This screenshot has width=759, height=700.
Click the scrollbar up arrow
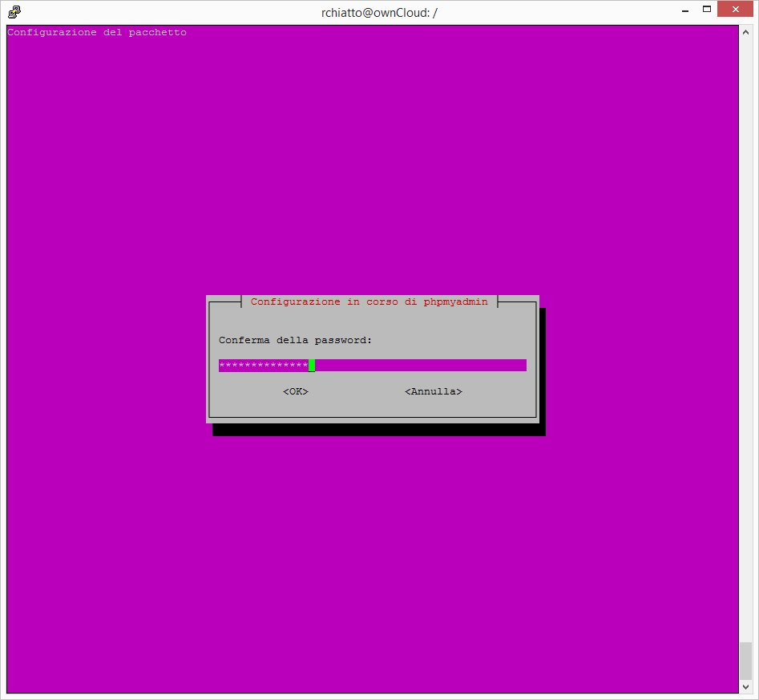[745, 32]
